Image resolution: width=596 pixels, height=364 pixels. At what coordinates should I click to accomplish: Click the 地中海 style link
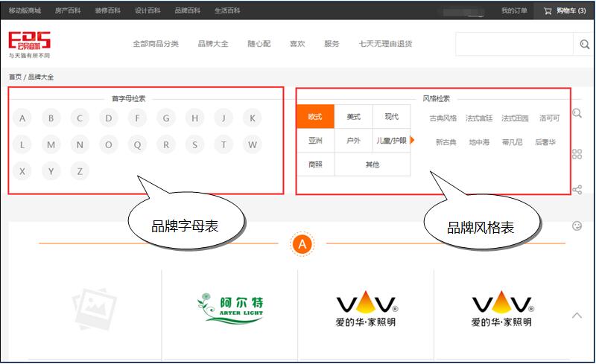(479, 142)
